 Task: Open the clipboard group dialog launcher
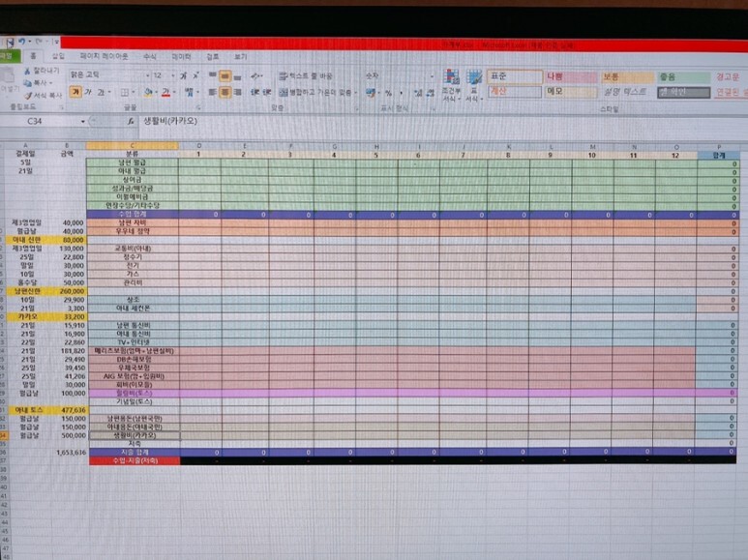(61, 107)
